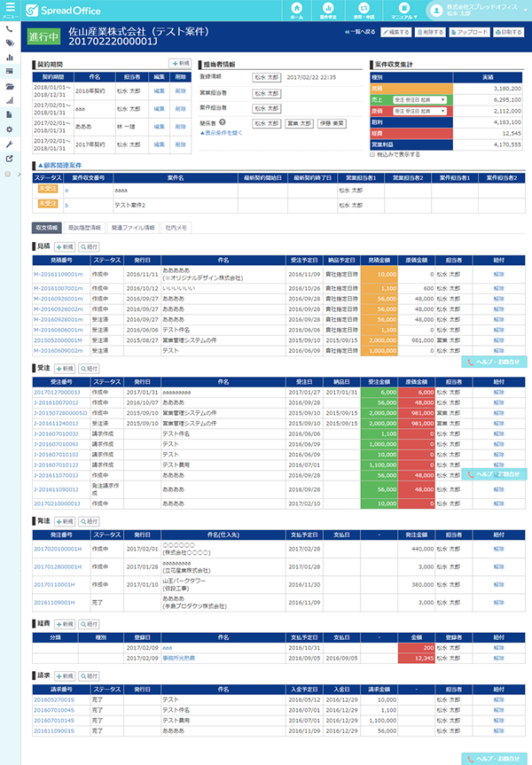The height and width of the screenshot is (765, 532).
Task: Click 紐付 button next to 受注 heading
Action: pyautogui.click(x=89, y=369)
